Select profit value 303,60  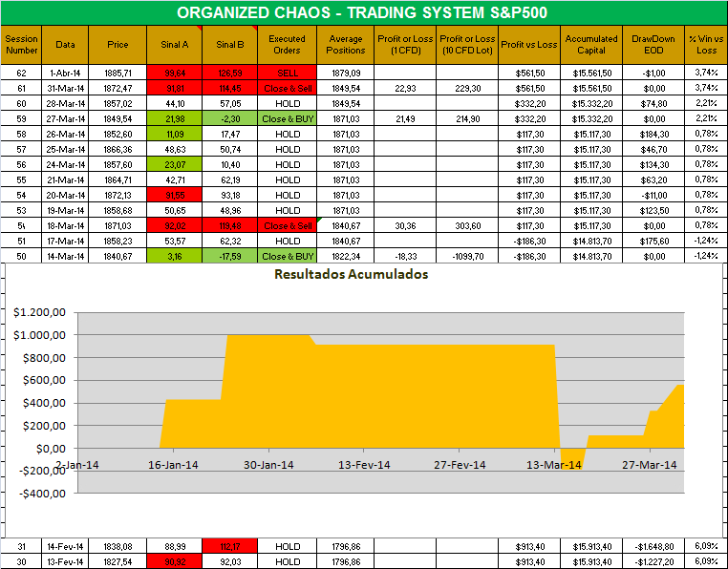[467, 226]
